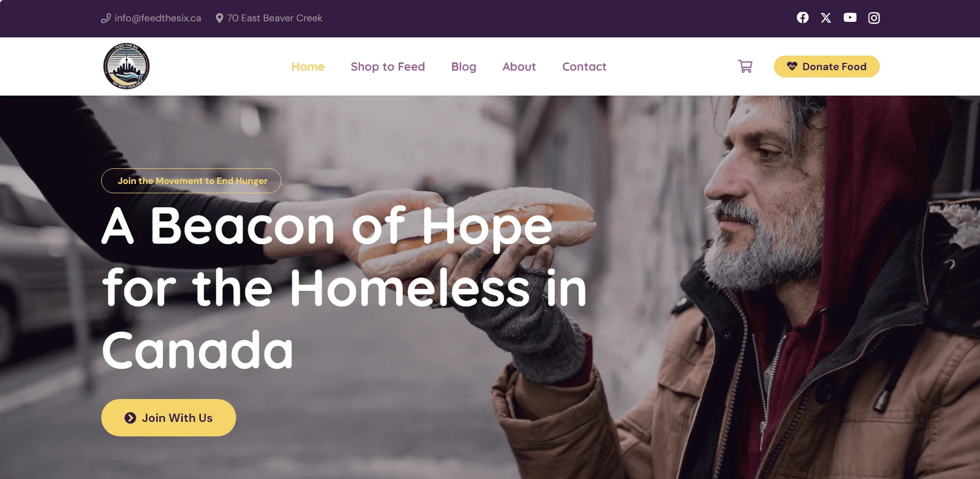View the shopping cart icon
Viewport: 980px width, 479px height.
click(745, 66)
